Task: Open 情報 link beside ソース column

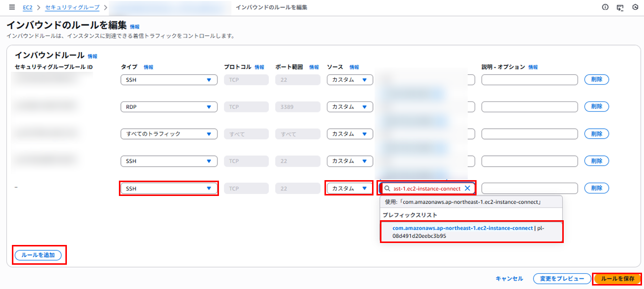Action: 354,67
